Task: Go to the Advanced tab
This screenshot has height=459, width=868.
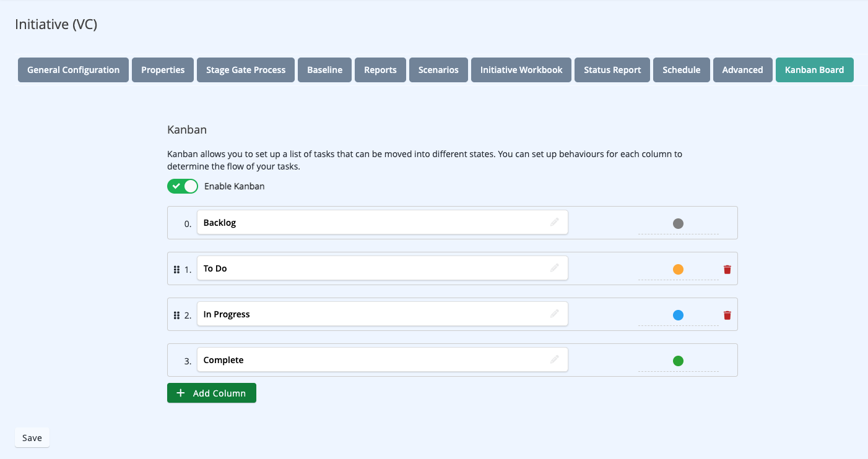Action: [742, 70]
